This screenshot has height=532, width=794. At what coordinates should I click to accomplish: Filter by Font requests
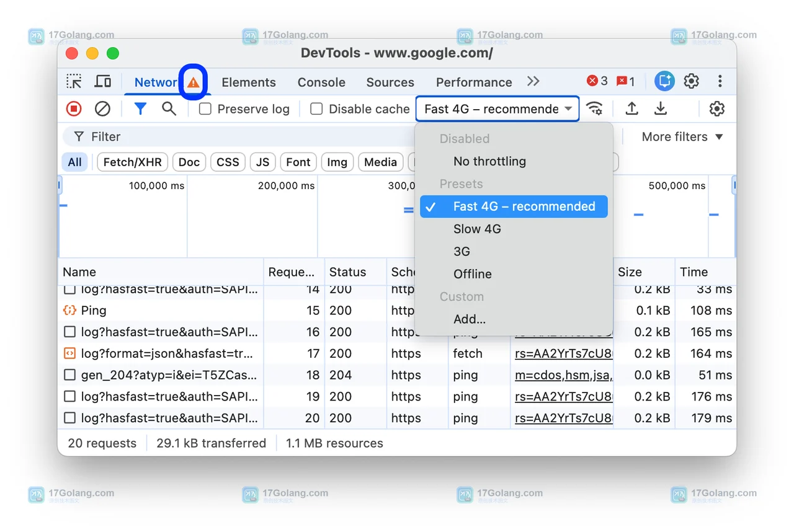pyautogui.click(x=298, y=162)
